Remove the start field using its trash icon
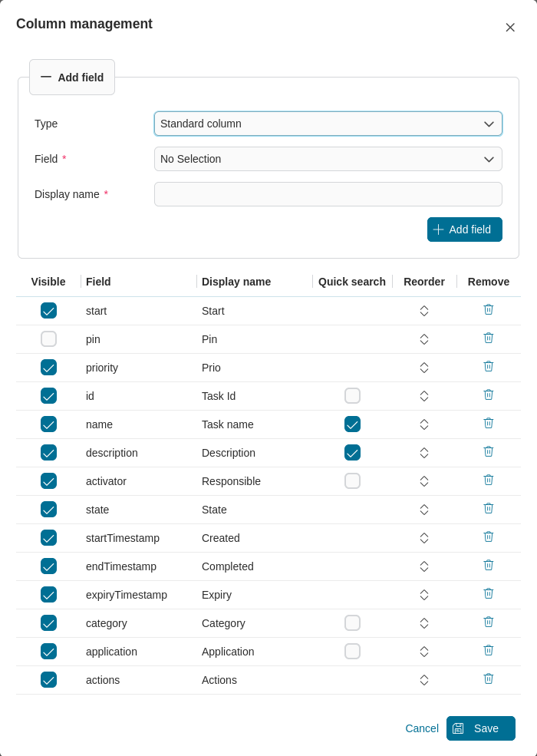Image resolution: width=537 pixels, height=756 pixels. tap(489, 309)
